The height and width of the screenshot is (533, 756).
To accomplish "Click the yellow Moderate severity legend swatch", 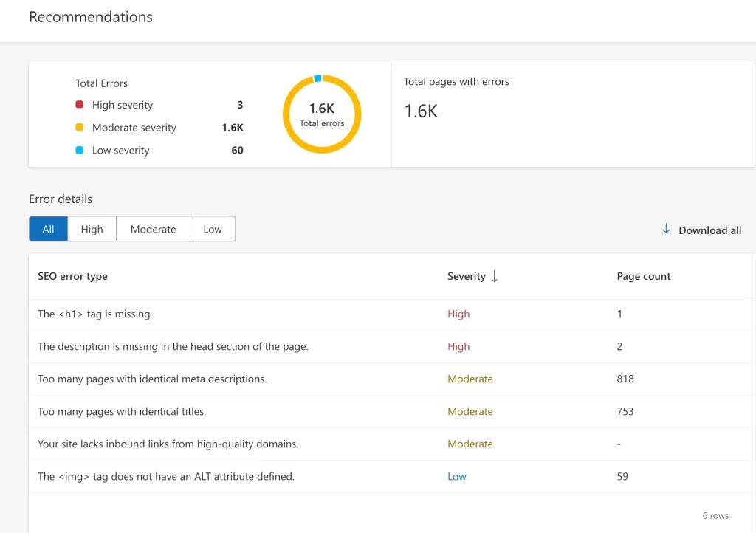I will tap(80, 127).
